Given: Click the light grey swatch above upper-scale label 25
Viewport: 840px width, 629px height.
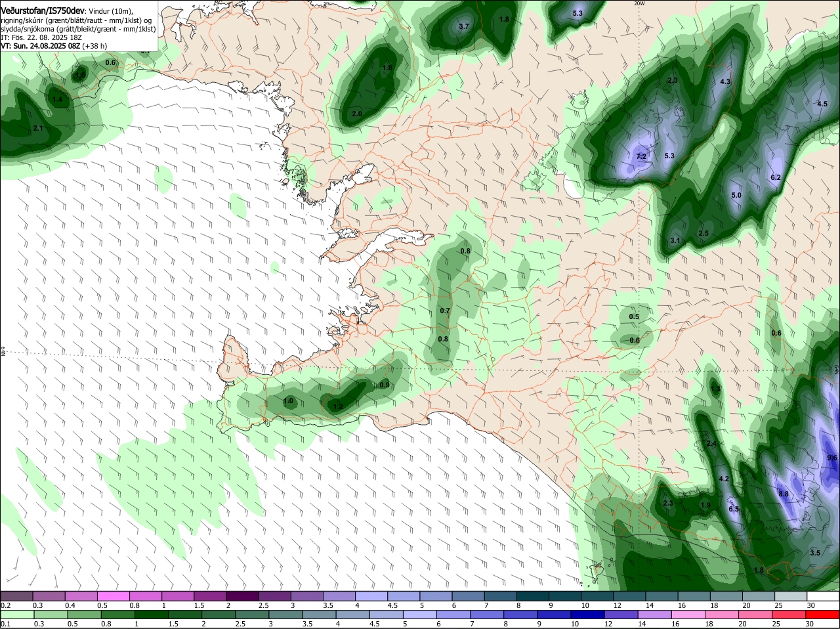Looking at the screenshot, I should click(x=791, y=596).
